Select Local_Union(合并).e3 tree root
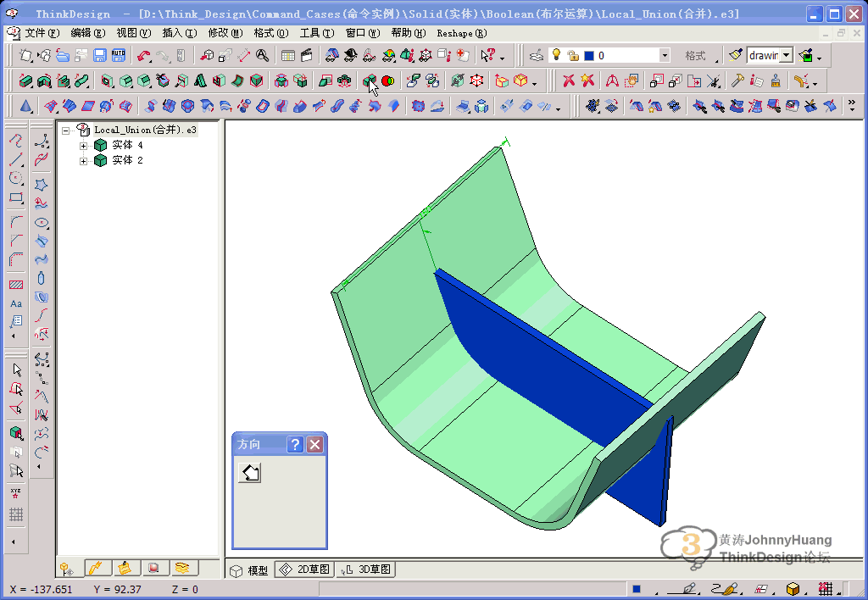 [145, 130]
